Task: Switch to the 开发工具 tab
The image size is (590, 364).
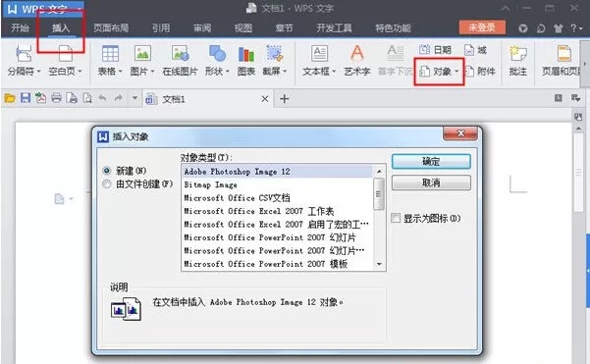Action: point(334,28)
